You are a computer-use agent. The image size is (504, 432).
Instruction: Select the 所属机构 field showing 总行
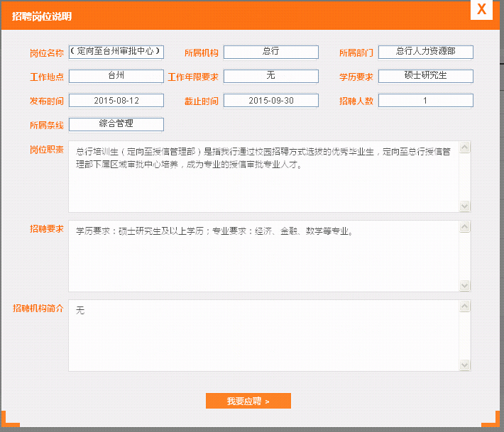pyautogui.click(x=270, y=52)
